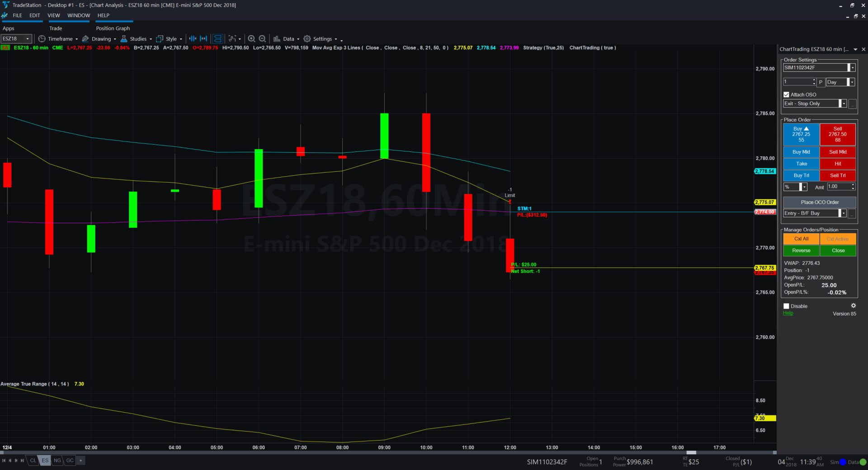868x470 pixels.
Task: Open the VIEW menu
Action: (x=54, y=15)
